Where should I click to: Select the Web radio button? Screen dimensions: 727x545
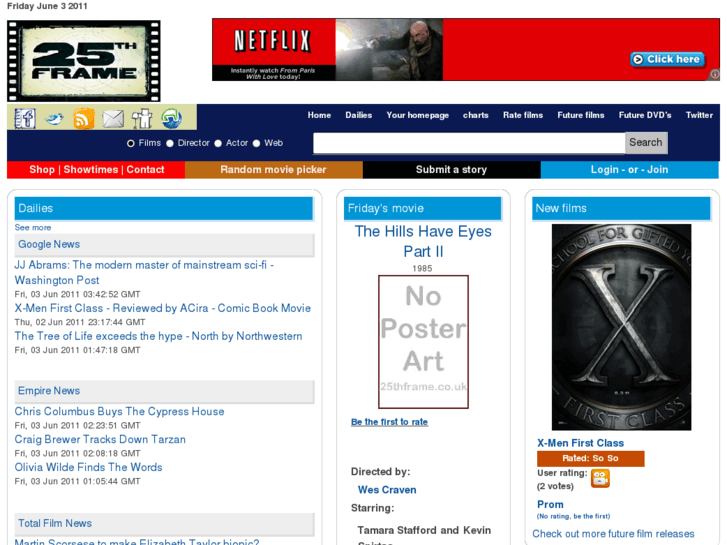click(256, 143)
